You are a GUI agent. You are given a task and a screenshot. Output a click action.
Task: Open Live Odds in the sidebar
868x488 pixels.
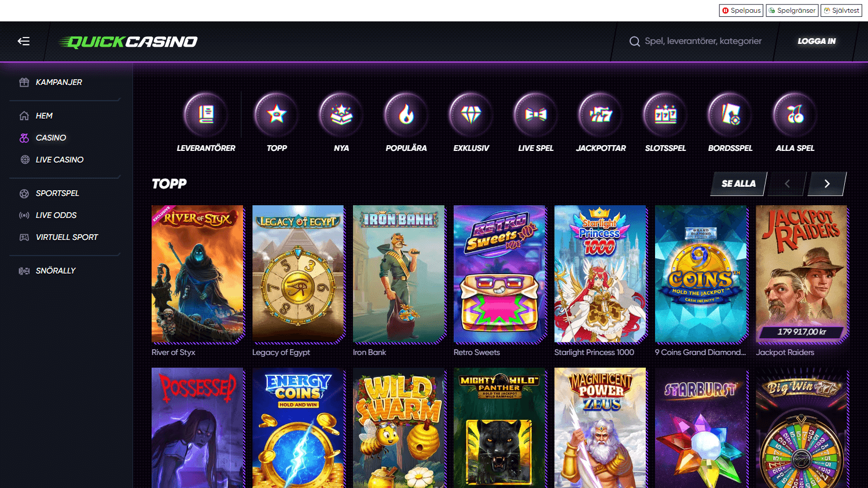pos(56,215)
